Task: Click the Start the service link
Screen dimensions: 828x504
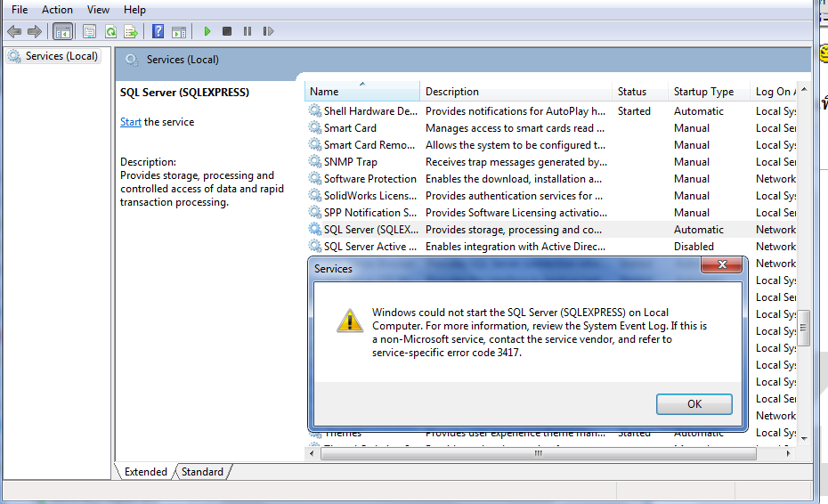Action: [130, 122]
